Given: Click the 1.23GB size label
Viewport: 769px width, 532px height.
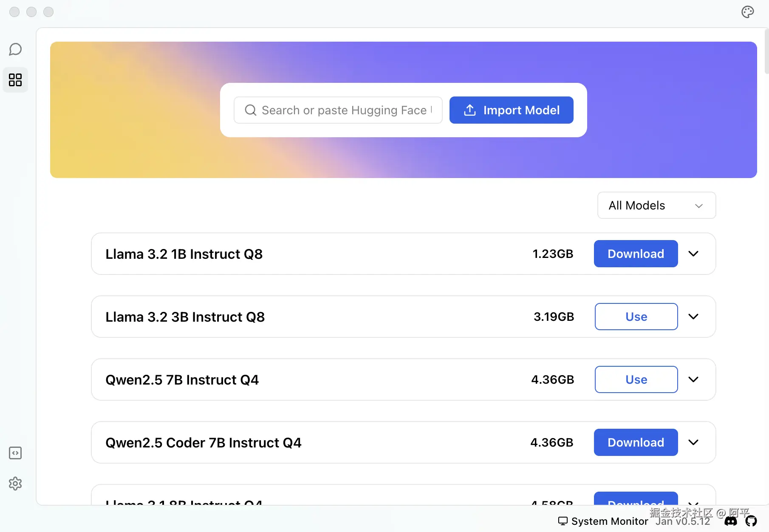Looking at the screenshot, I should (x=553, y=254).
